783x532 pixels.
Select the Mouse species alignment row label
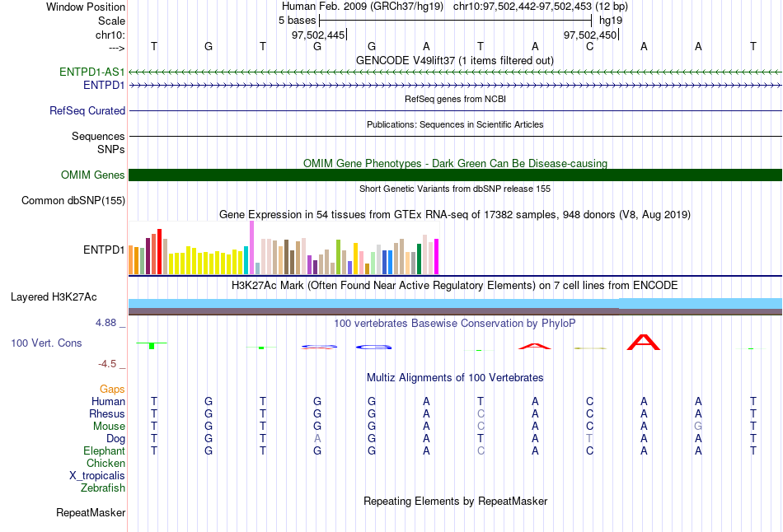coord(109,427)
